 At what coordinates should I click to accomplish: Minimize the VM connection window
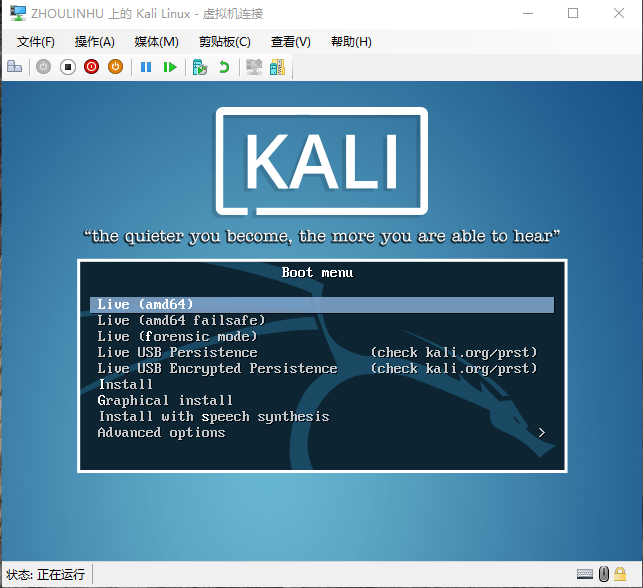(x=528, y=14)
